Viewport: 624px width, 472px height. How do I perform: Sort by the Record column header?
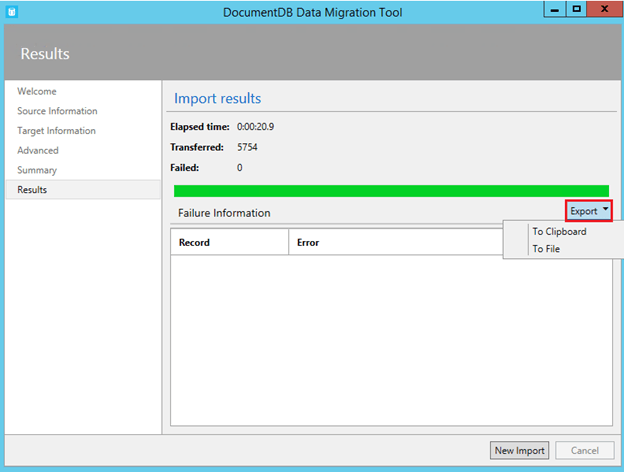194,242
